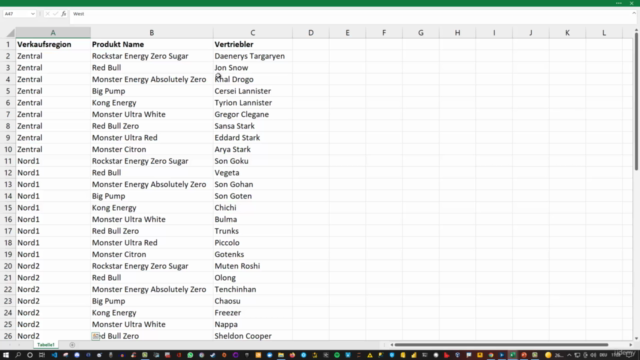
Task: Select the Produkt Name header cell
Action: tap(151, 44)
